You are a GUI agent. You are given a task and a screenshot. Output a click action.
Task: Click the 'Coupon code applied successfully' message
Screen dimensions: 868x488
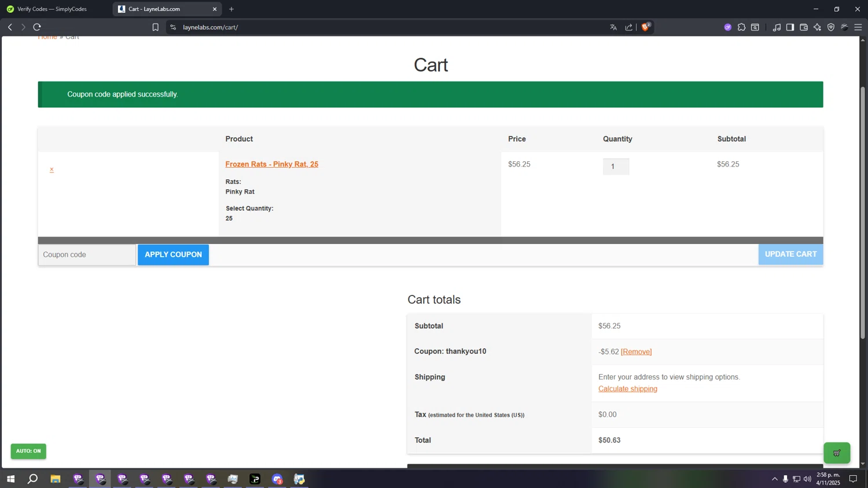coord(123,94)
